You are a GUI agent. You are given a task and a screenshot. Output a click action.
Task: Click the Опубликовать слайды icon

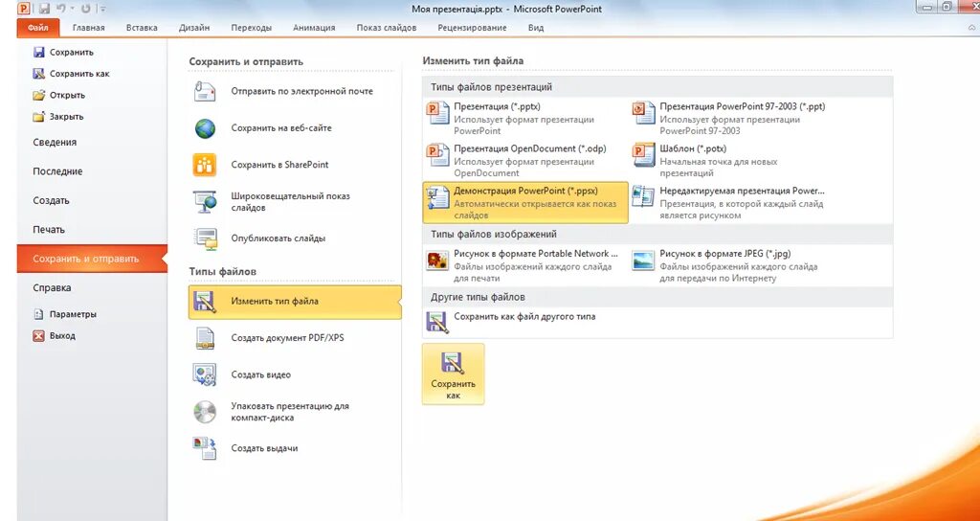click(x=205, y=238)
